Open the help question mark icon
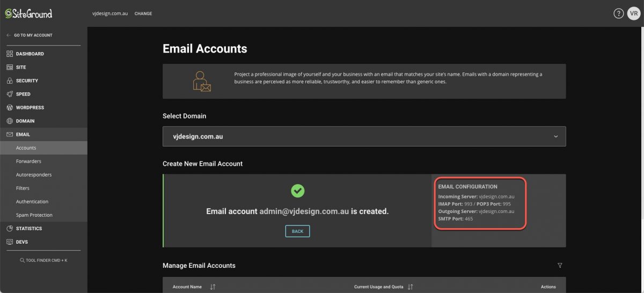The image size is (644, 293). [618, 13]
